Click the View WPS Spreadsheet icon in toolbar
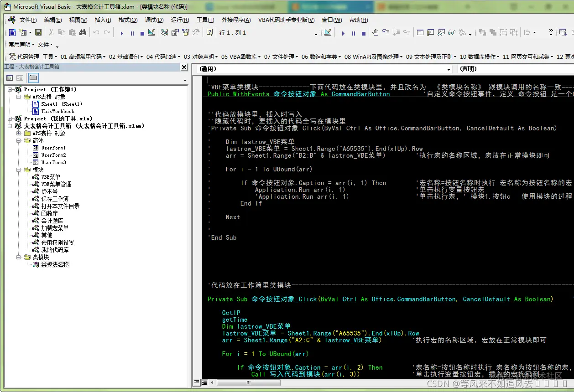The height and width of the screenshot is (392, 574). [x=12, y=32]
